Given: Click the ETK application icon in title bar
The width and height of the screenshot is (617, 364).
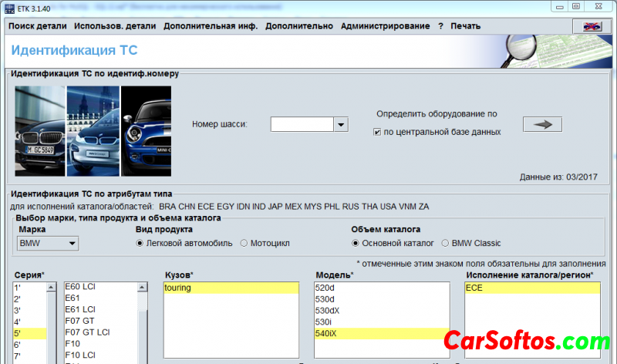Looking at the screenshot, I should point(8,6).
